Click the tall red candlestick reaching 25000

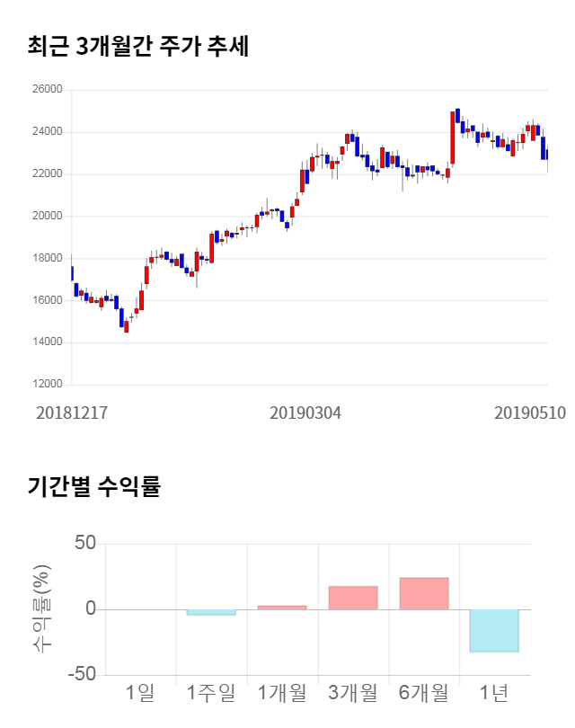tap(453, 138)
